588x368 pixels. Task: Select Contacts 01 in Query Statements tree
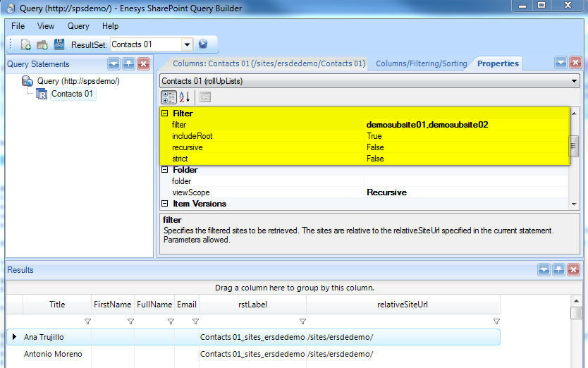pos(72,94)
